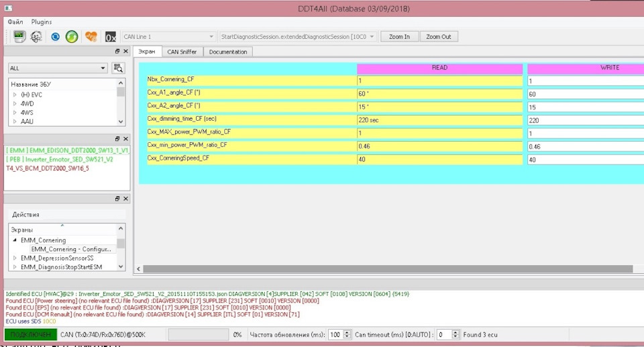Click WRITE field for Nbx_Cornering_CF
Screen dimensions: 644x347
point(586,81)
